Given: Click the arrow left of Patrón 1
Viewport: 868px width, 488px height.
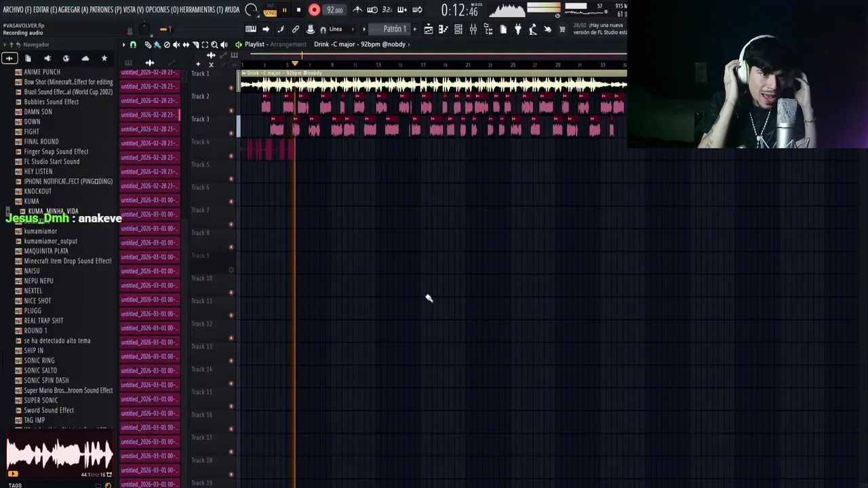Looking at the screenshot, I should pos(364,29).
